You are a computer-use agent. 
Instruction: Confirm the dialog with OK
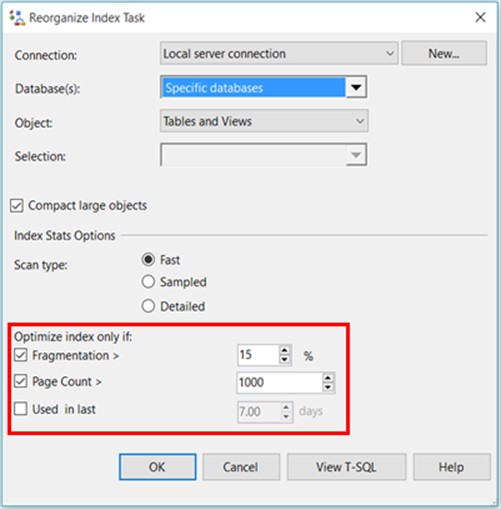coord(157,467)
